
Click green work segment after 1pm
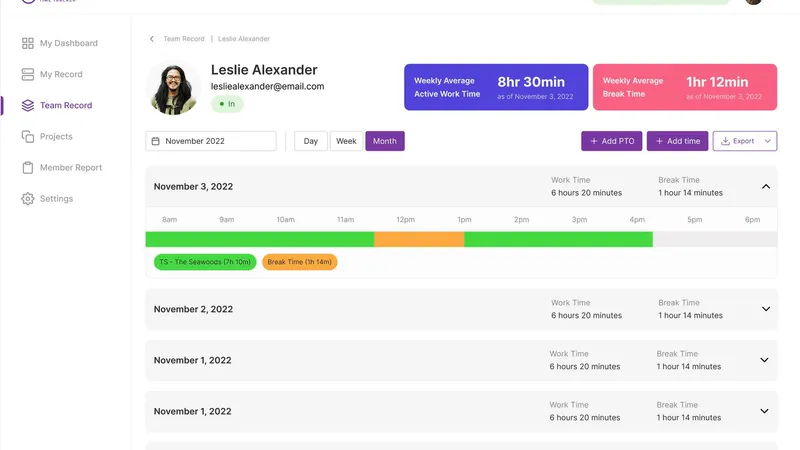559,239
